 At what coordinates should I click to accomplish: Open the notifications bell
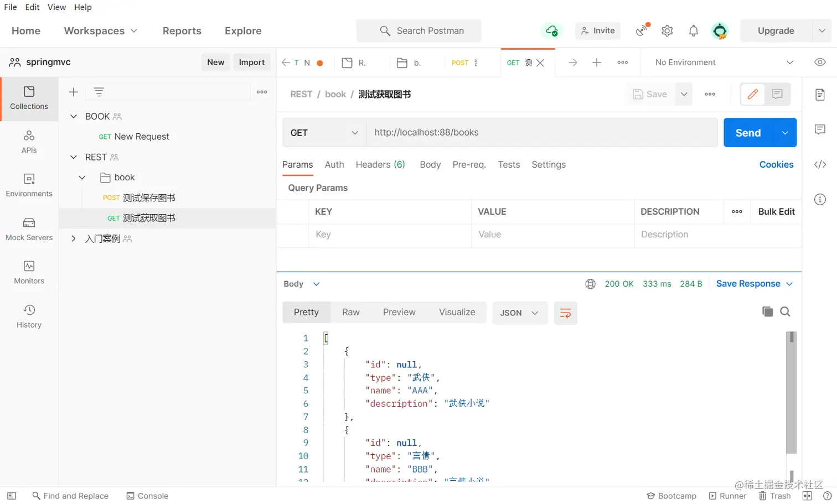pyautogui.click(x=693, y=31)
